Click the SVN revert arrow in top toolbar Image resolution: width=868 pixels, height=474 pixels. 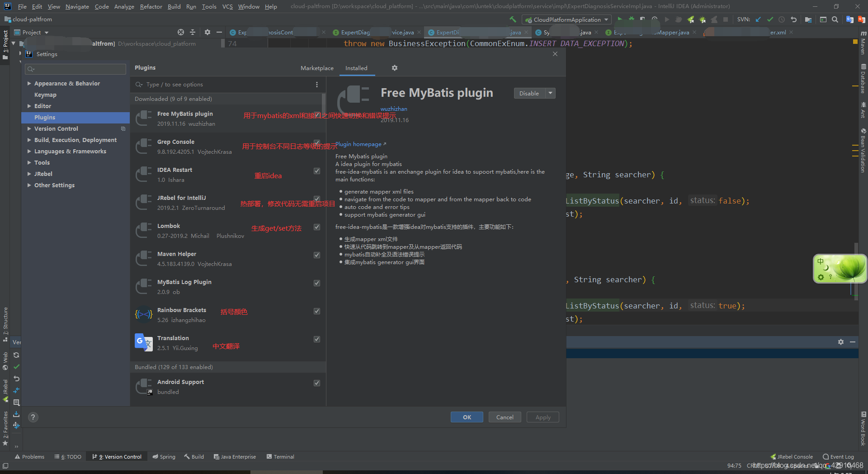pyautogui.click(x=793, y=19)
